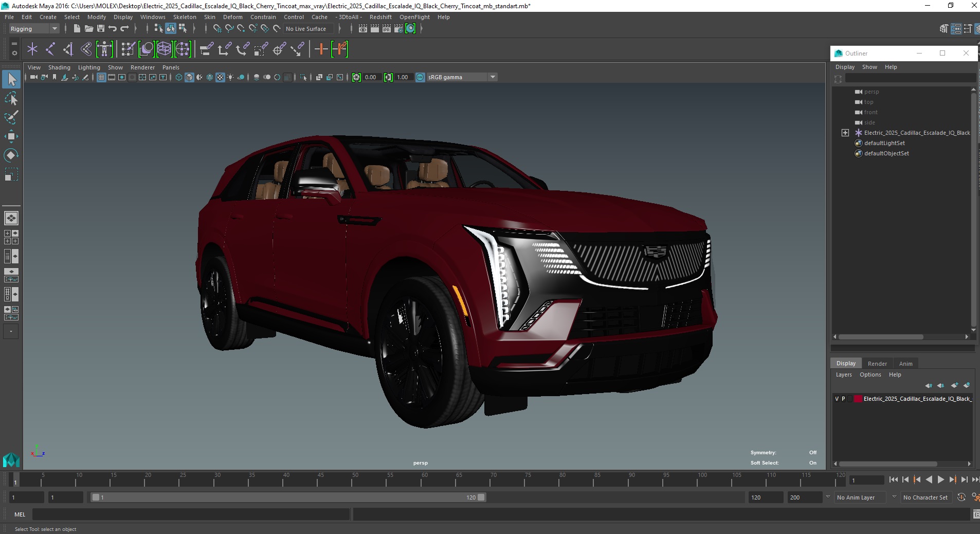Switch to the Anim layer tab

click(905, 364)
